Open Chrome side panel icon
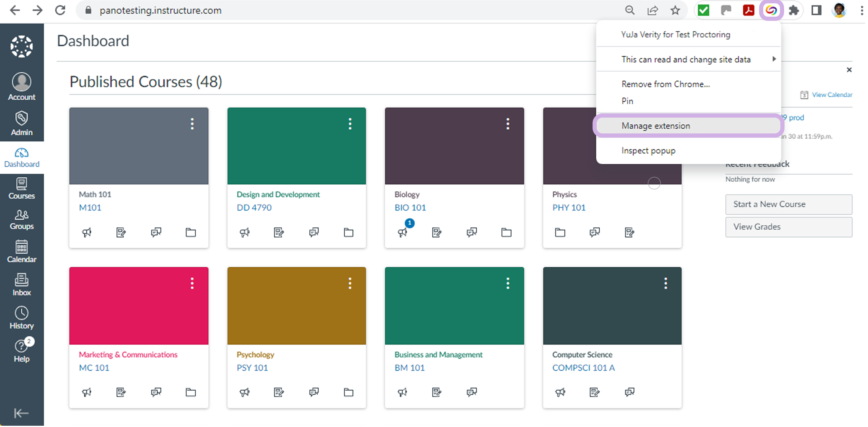 pyautogui.click(x=816, y=10)
